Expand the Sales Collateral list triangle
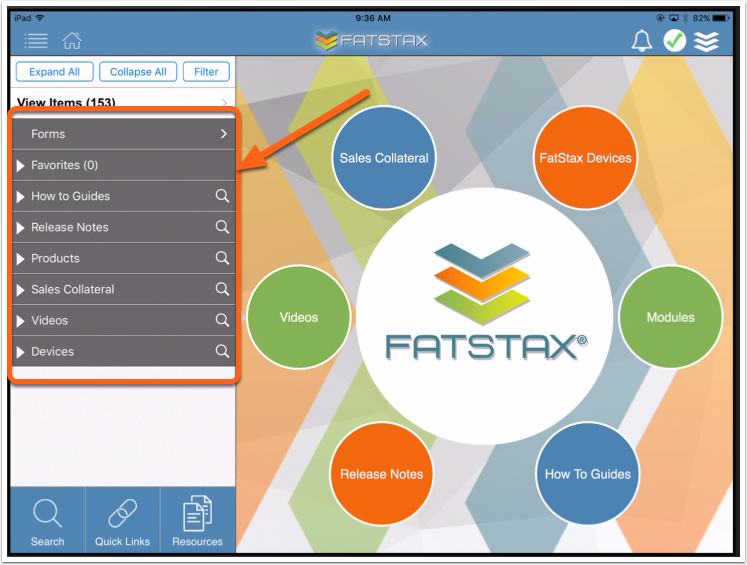Image resolution: width=747 pixels, height=565 pixels. coord(20,290)
